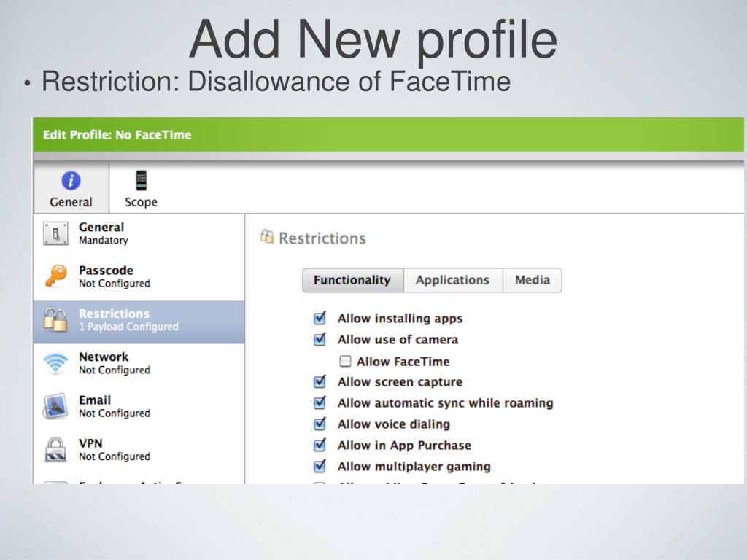The image size is (747, 560).
Task: Click the Scope phone icon
Action: (141, 181)
